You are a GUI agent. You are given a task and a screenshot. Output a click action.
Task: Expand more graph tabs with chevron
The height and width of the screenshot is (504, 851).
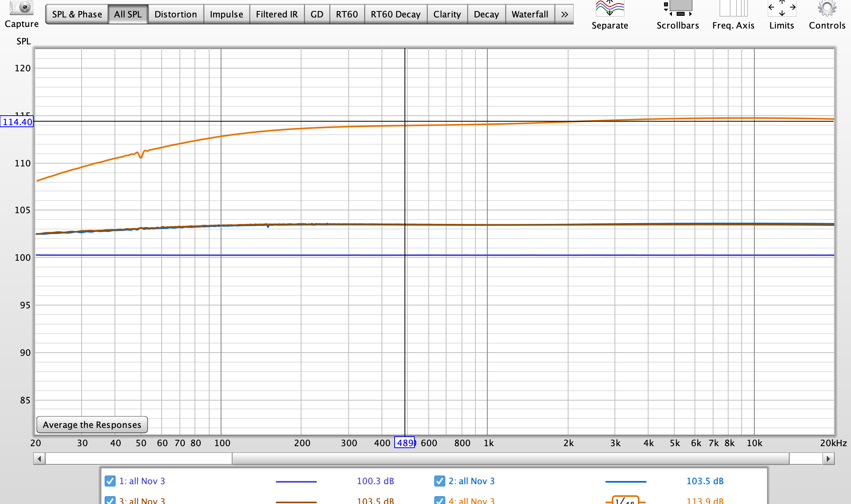(x=564, y=14)
